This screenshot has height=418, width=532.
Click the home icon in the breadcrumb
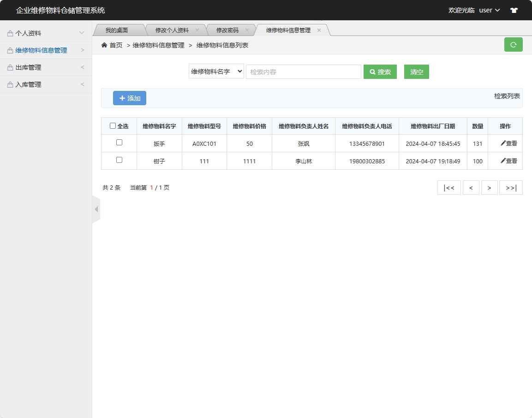click(105, 45)
